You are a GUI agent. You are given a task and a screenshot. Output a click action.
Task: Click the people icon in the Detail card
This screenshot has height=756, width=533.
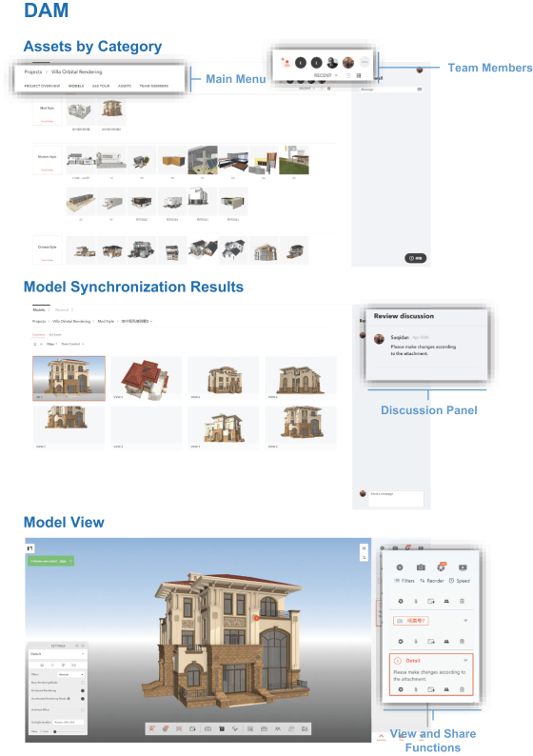pyautogui.click(x=446, y=689)
